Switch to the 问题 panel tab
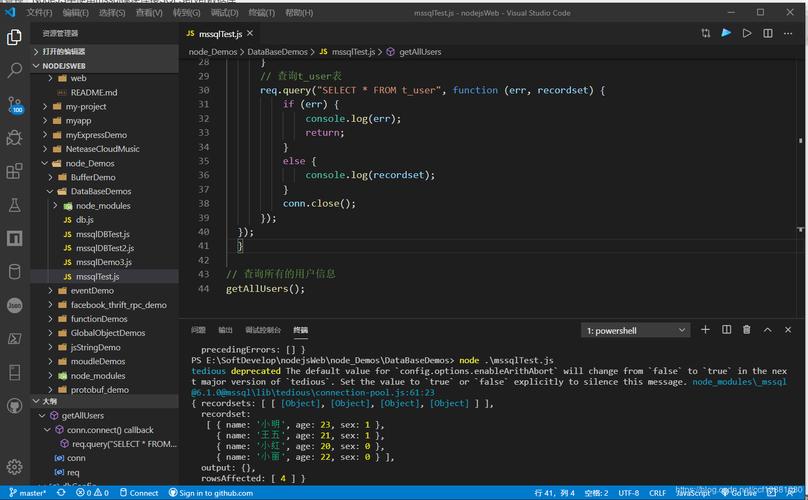 198,330
